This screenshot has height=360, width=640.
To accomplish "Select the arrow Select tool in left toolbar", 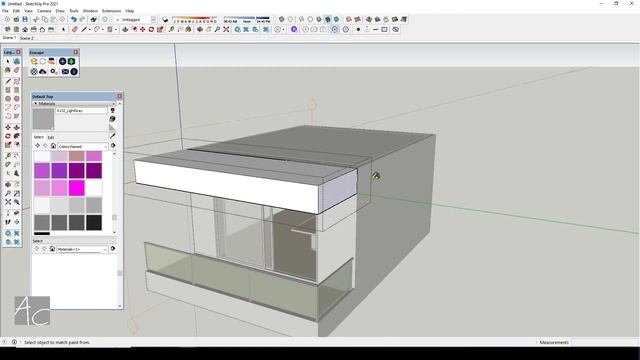I will 8,61.
